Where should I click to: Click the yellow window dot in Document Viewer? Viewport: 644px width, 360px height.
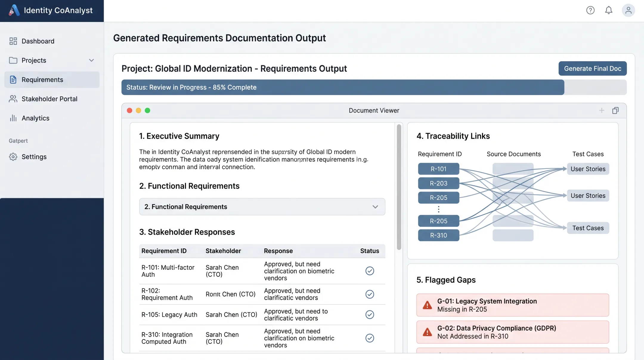click(138, 110)
